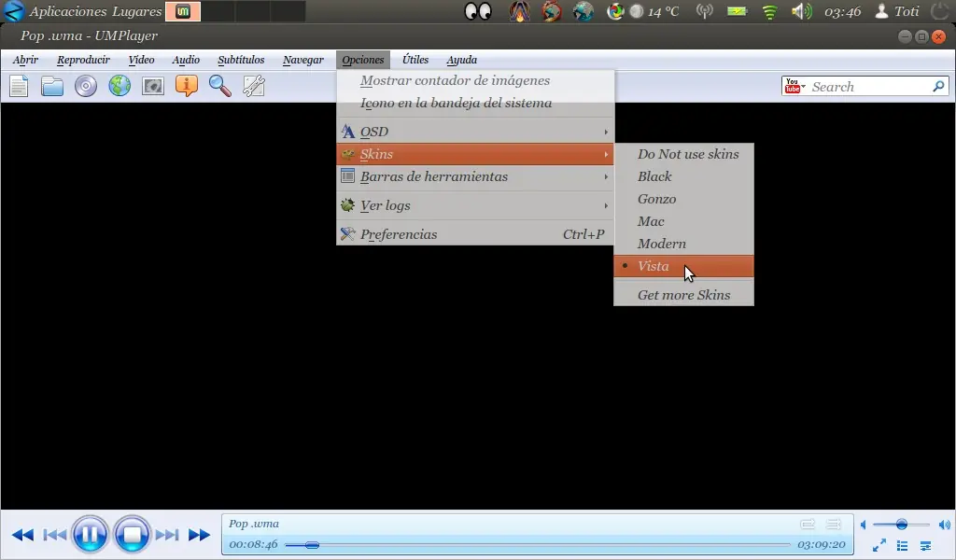This screenshot has height=560, width=956.
Task: Open the Toti user menu
Action: click(x=897, y=11)
